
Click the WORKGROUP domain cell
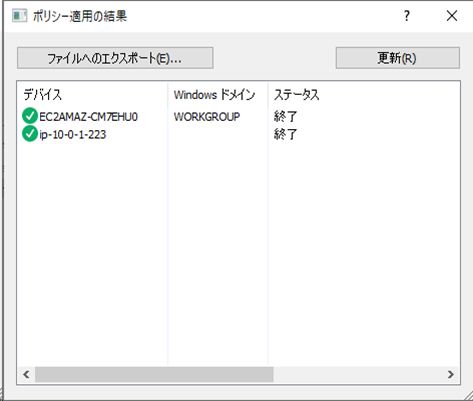tap(207, 117)
